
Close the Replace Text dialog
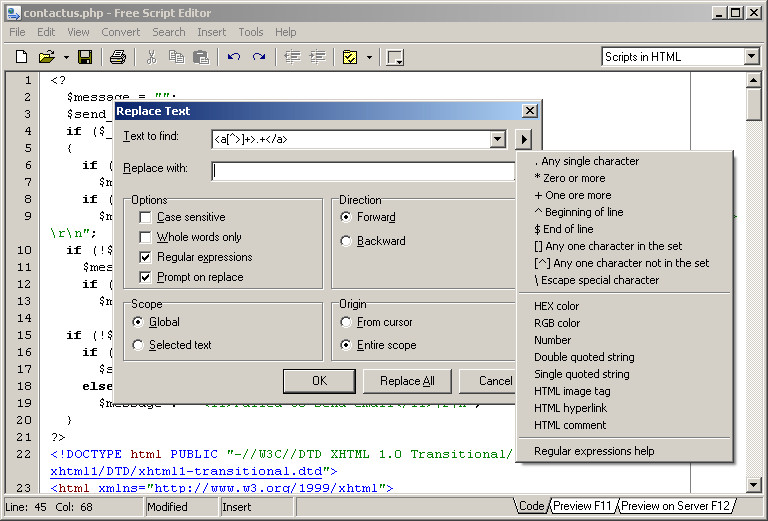[x=529, y=111]
